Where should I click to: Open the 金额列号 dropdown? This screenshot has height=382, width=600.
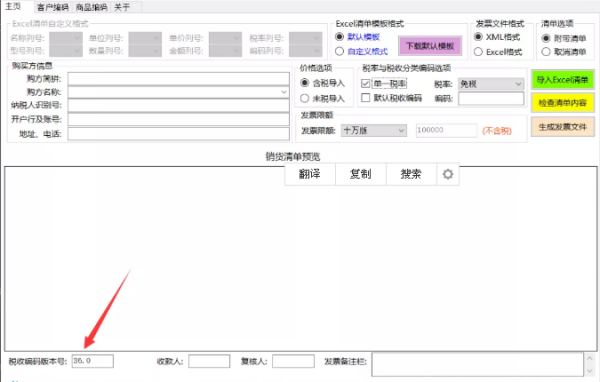[x=225, y=51]
